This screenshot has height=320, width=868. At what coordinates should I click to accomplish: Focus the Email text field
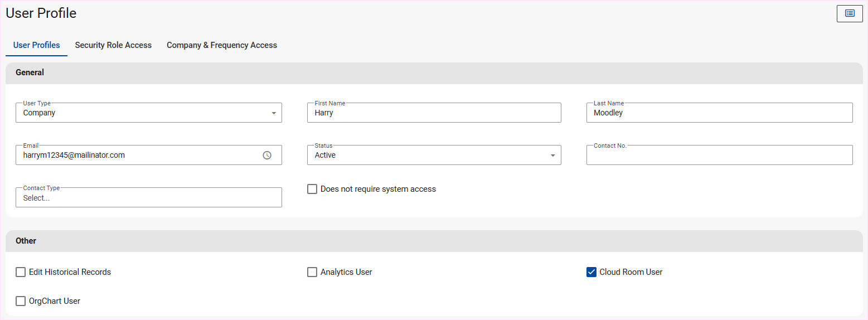(137, 156)
